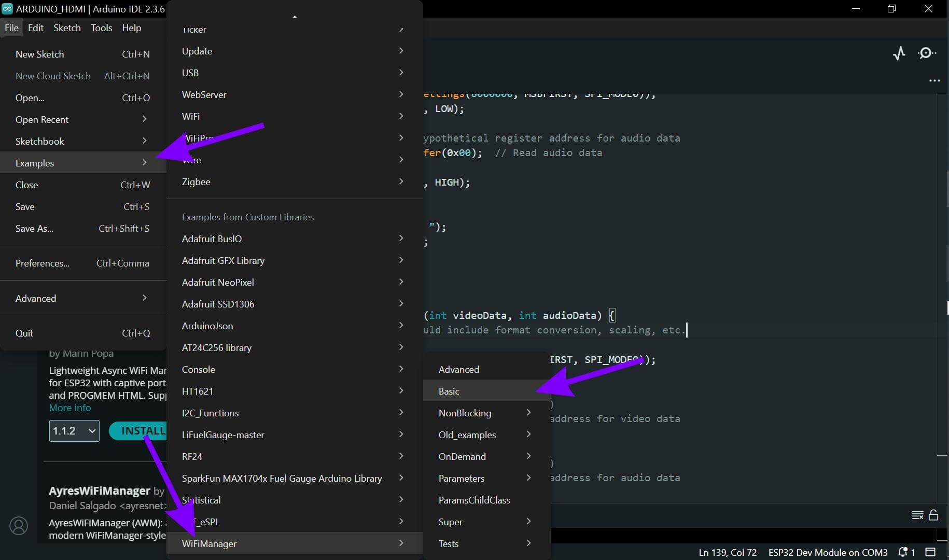Expand AT24C256 library examples
Image resolution: width=949 pixels, height=560 pixels.
(295, 348)
